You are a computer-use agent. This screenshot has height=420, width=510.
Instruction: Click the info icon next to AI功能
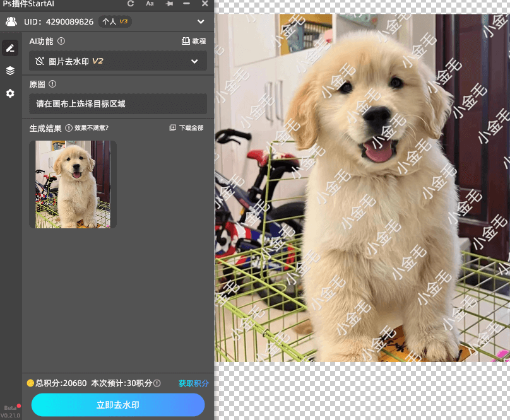coord(60,41)
